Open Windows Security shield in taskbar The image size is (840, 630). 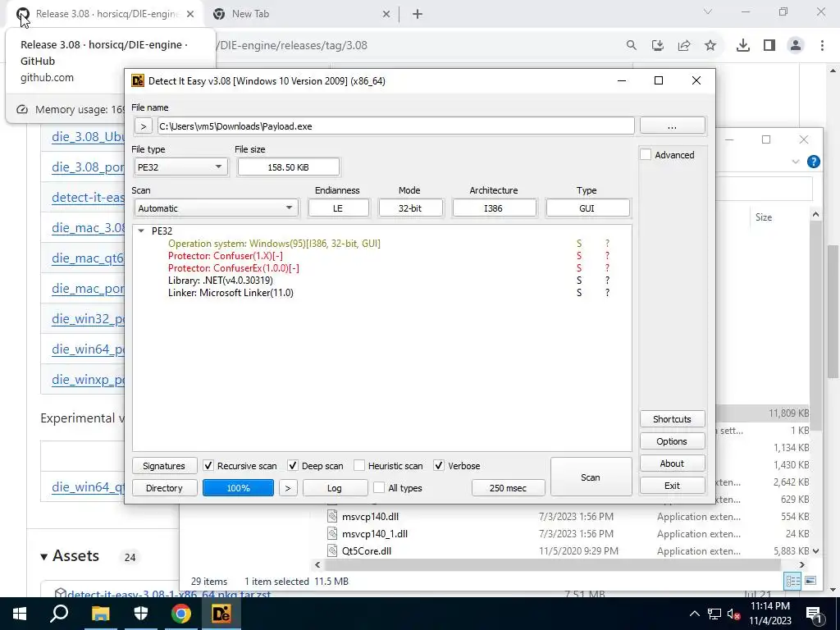tap(140, 614)
